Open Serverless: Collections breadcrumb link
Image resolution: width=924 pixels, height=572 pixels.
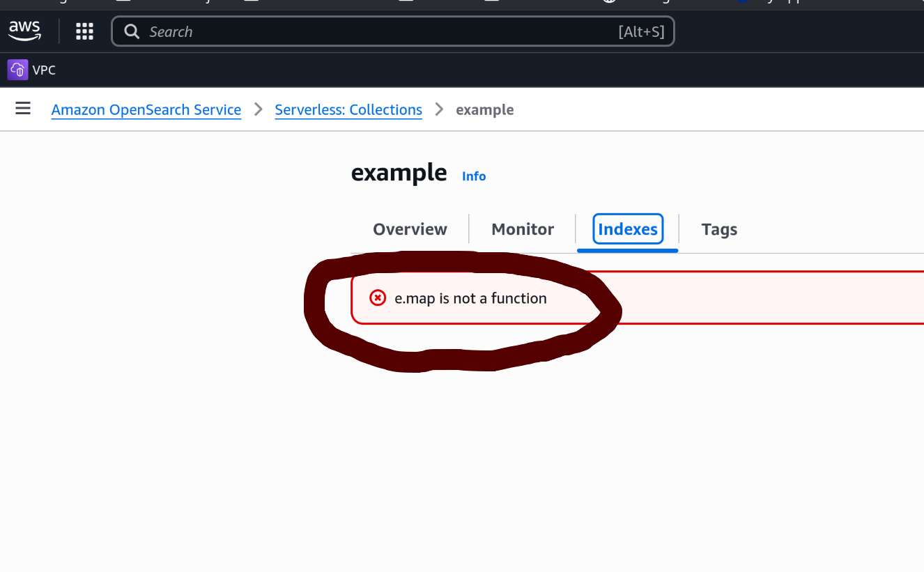coord(348,110)
